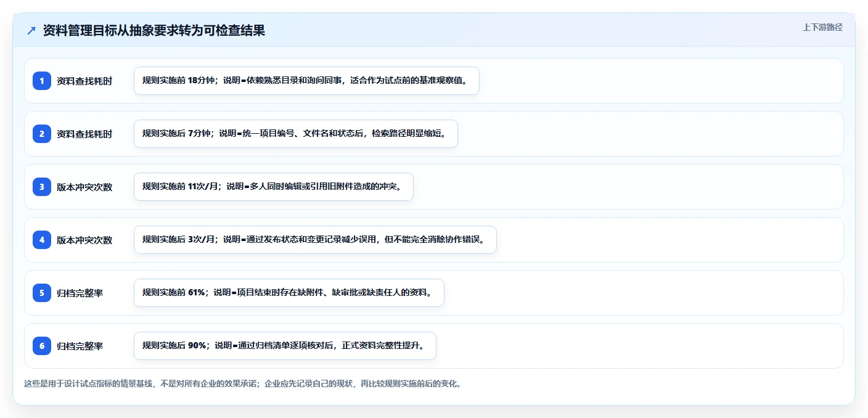Click the 规则实施前 61% description box
Screen dimensions: 868x418
click(x=289, y=293)
